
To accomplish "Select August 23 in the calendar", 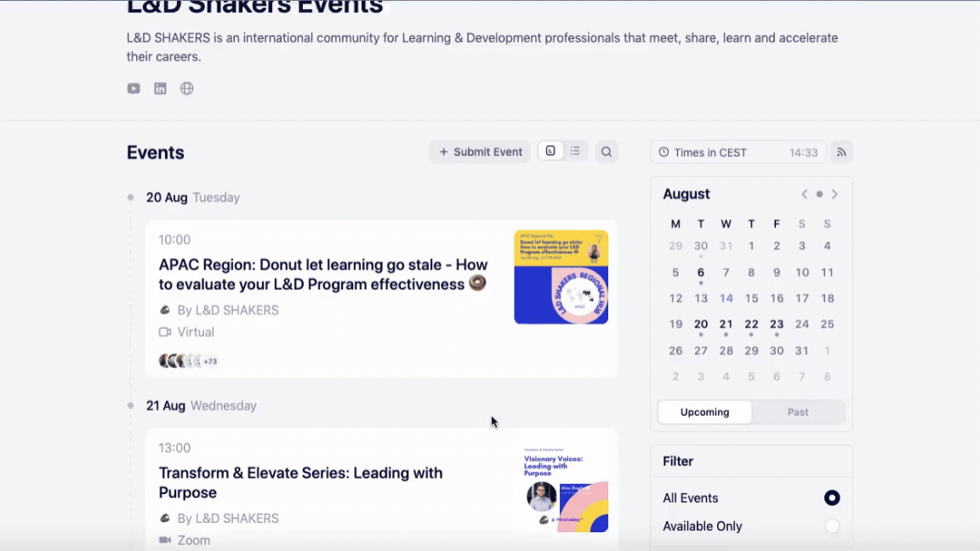I will coord(776,324).
